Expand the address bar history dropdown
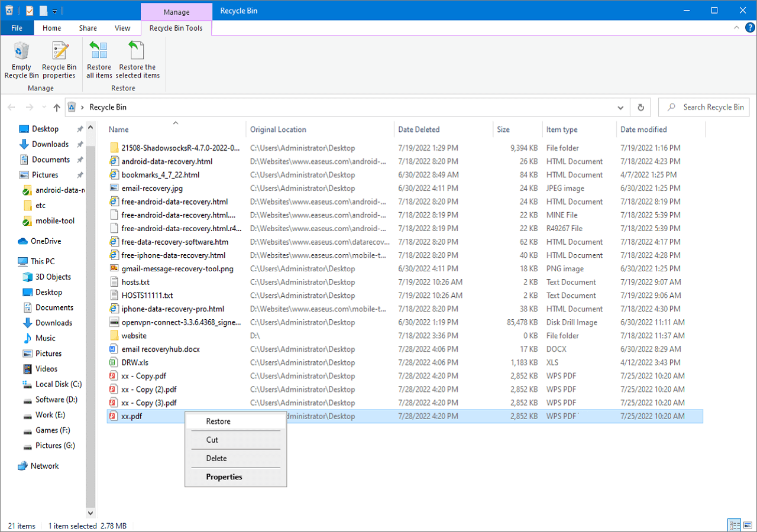 620,108
